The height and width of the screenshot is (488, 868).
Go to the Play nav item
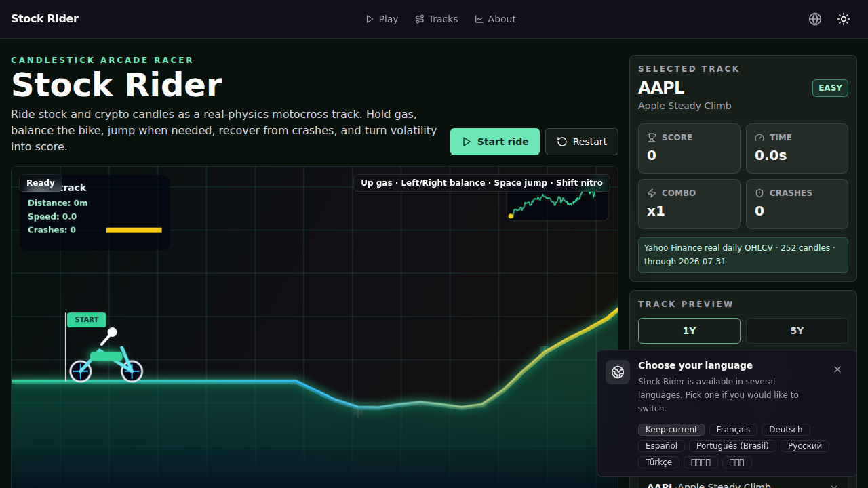[382, 19]
